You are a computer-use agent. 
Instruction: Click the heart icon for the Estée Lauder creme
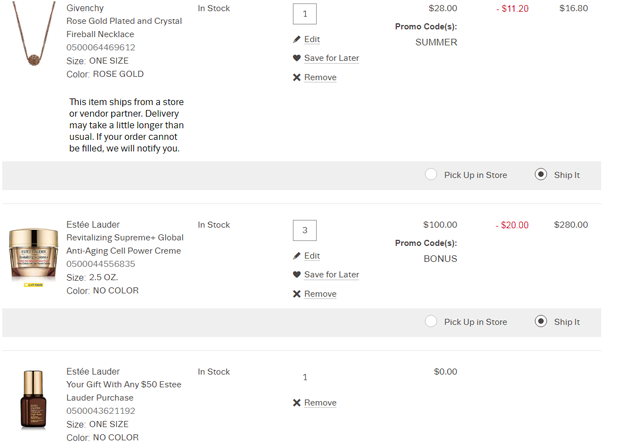[x=297, y=275]
